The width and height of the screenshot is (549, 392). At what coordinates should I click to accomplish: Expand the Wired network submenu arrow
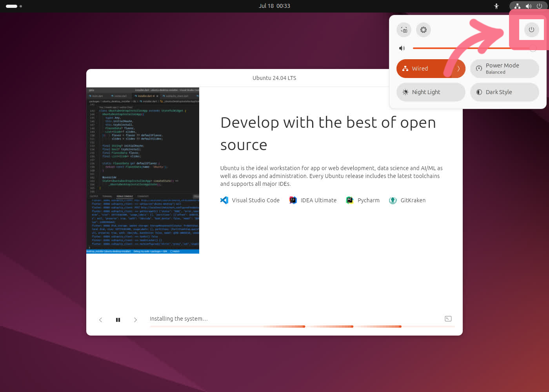pyautogui.click(x=458, y=69)
